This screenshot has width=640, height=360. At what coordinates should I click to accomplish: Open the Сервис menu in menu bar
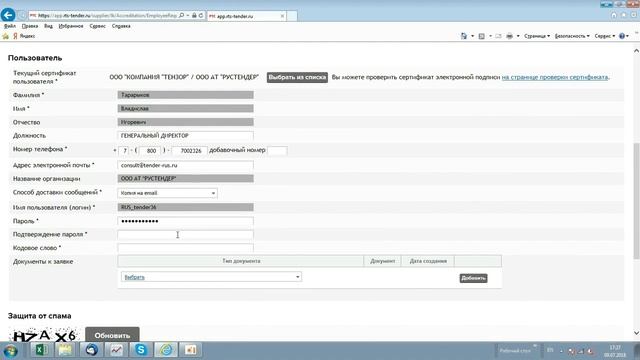coord(97,26)
